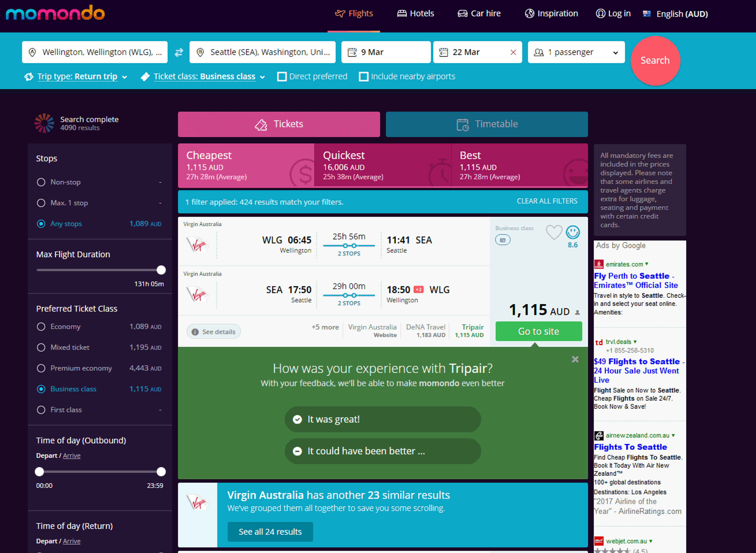Click the baggage icon under Business class
The image size is (756, 553).
502,240
